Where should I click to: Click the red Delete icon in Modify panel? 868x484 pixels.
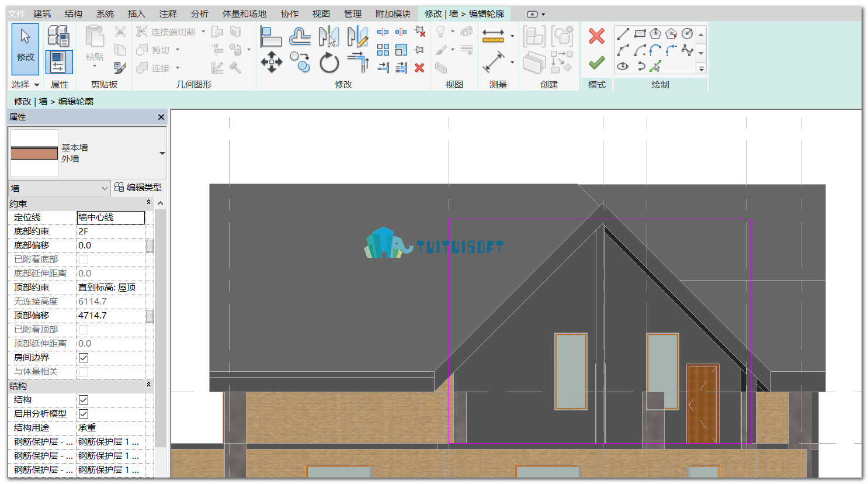click(419, 68)
